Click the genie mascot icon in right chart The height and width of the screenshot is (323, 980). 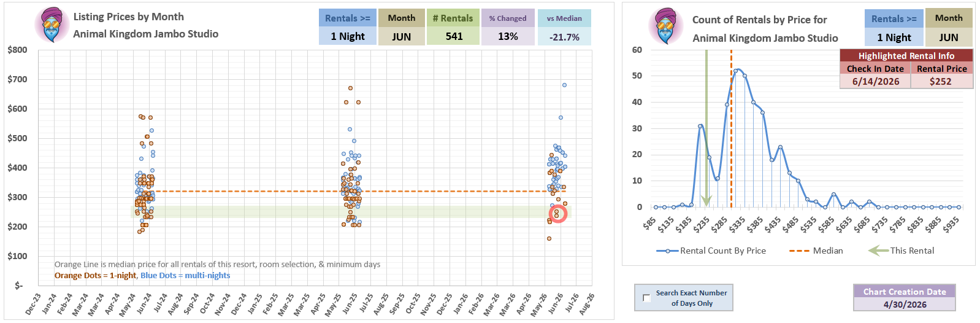coord(665,26)
